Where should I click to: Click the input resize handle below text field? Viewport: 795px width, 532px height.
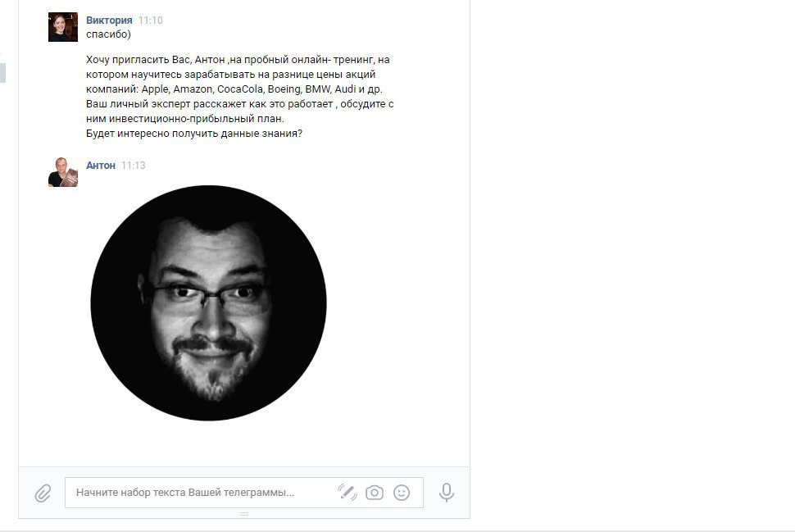244,514
